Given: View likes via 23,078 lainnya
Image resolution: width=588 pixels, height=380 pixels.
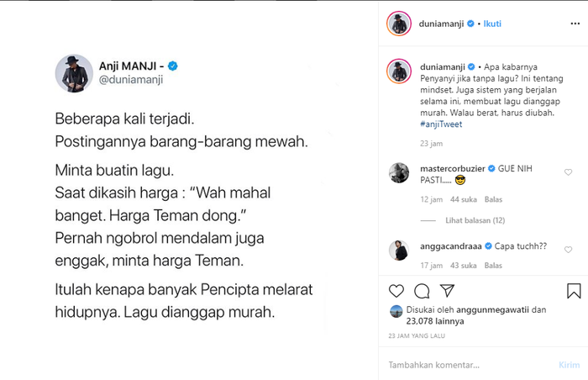Looking at the screenshot, I should coord(435,321).
